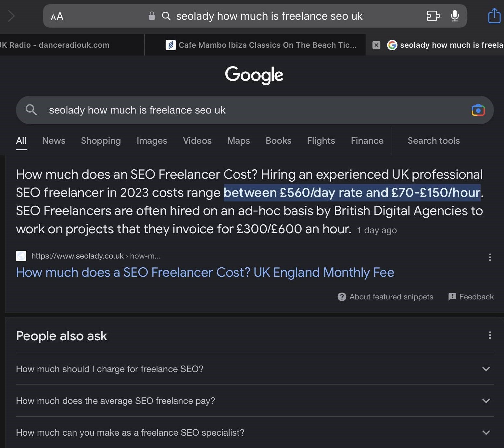Open the AA reader settings menu

(x=57, y=17)
